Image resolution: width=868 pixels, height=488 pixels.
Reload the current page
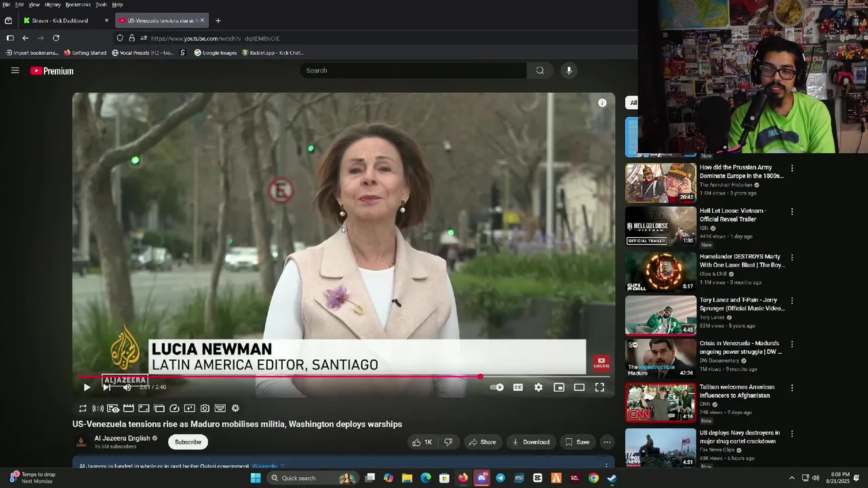point(56,38)
